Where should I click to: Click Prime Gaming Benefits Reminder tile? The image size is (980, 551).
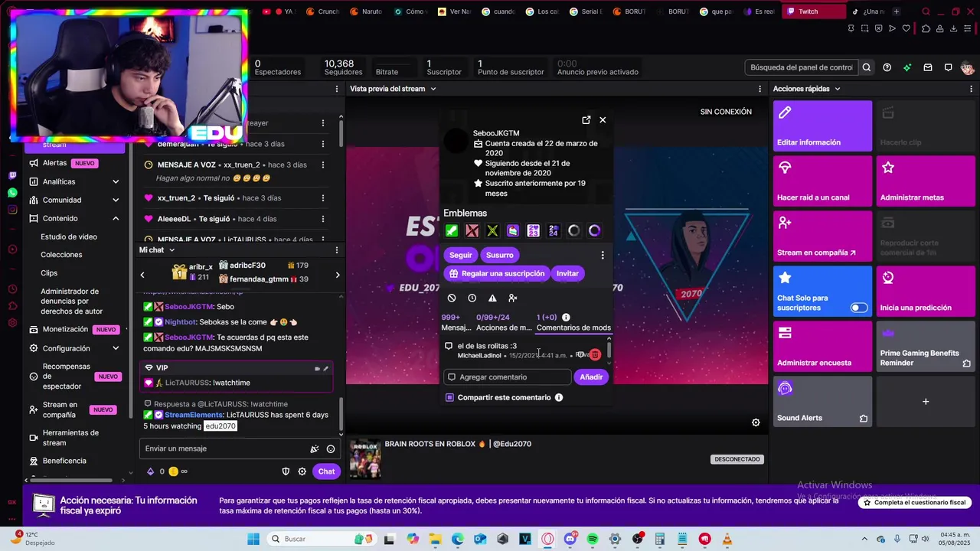[x=926, y=347]
